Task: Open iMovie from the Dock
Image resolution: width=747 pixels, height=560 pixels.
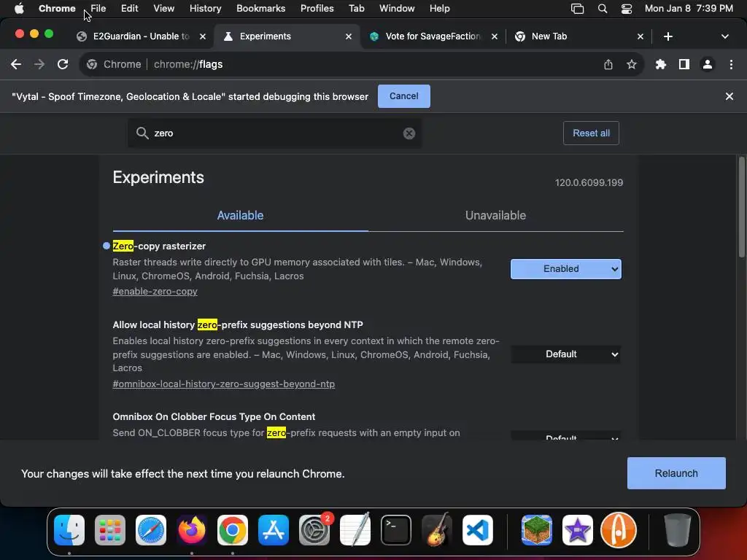Action: (578, 530)
